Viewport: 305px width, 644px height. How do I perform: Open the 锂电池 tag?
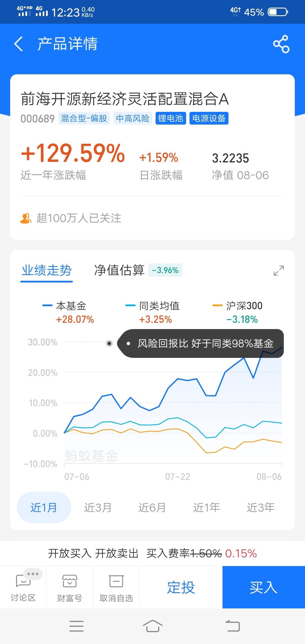pyautogui.click(x=171, y=118)
